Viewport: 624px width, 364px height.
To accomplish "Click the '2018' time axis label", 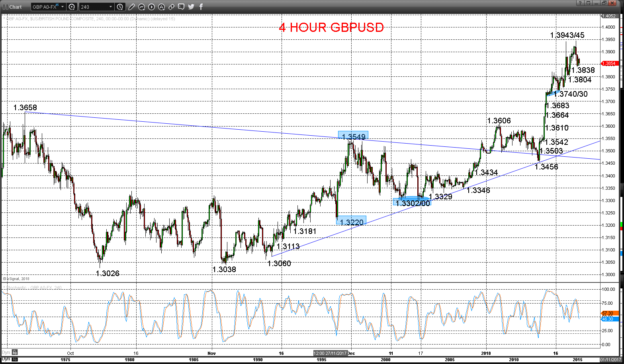I will pos(486,353).
